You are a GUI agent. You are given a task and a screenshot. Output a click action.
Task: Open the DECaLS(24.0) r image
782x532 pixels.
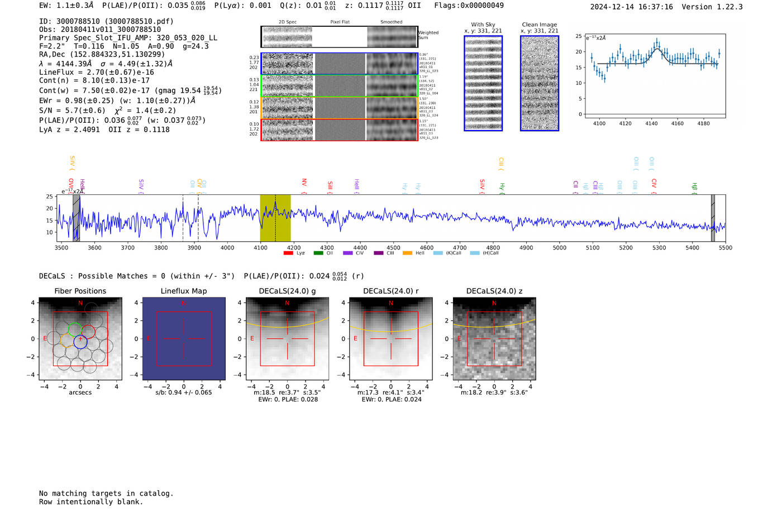coord(390,339)
